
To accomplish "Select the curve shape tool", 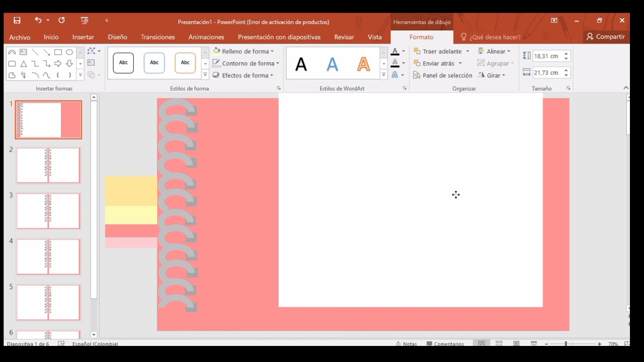I will coord(46,75).
